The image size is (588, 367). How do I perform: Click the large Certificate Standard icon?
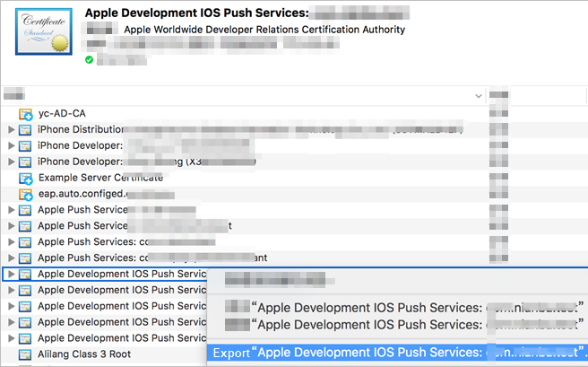[x=44, y=32]
